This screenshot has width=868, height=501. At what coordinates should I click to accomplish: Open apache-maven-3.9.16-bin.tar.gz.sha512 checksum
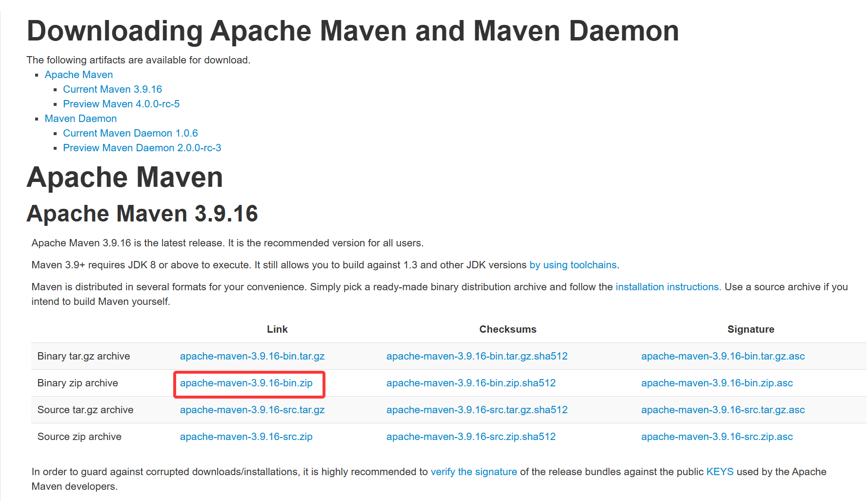[x=477, y=356]
